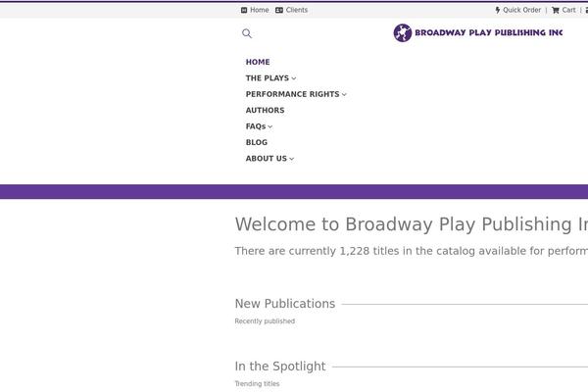Select HOME in the main menu
Screen dimensions: 588x392
tap(258, 62)
